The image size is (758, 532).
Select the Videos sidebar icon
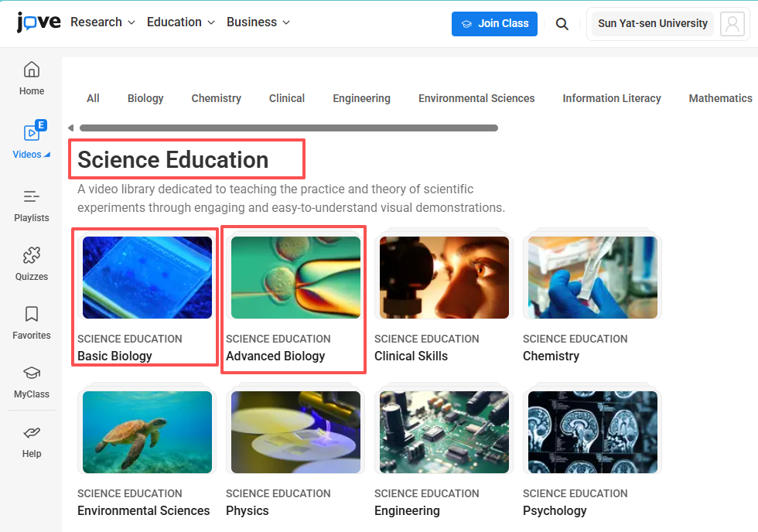pos(32,133)
